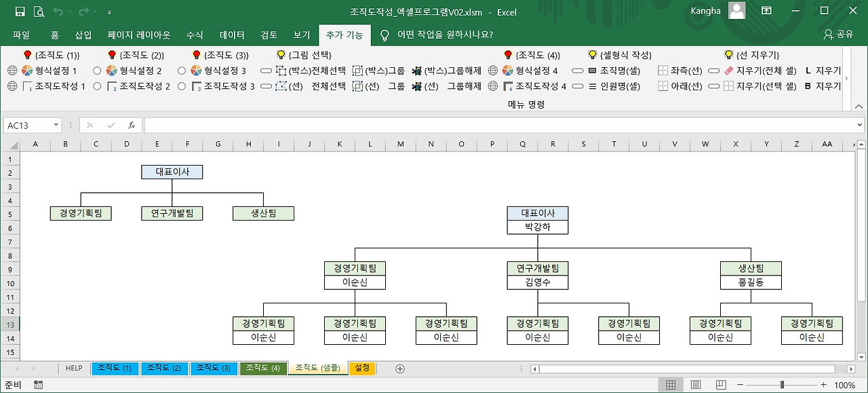Add a new sheet with plus button
Image resolution: width=868 pixels, height=393 pixels.
point(399,369)
